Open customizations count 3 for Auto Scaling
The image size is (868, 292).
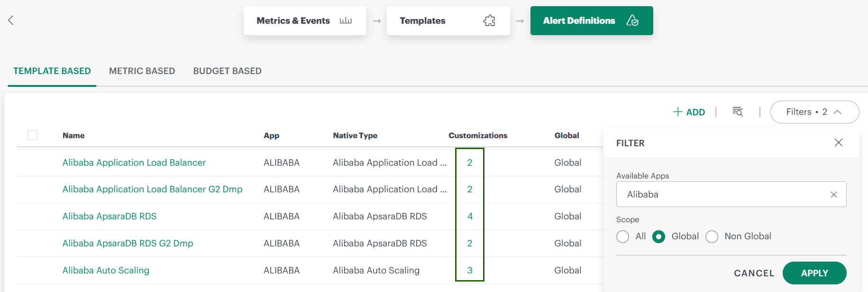tap(470, 270)
